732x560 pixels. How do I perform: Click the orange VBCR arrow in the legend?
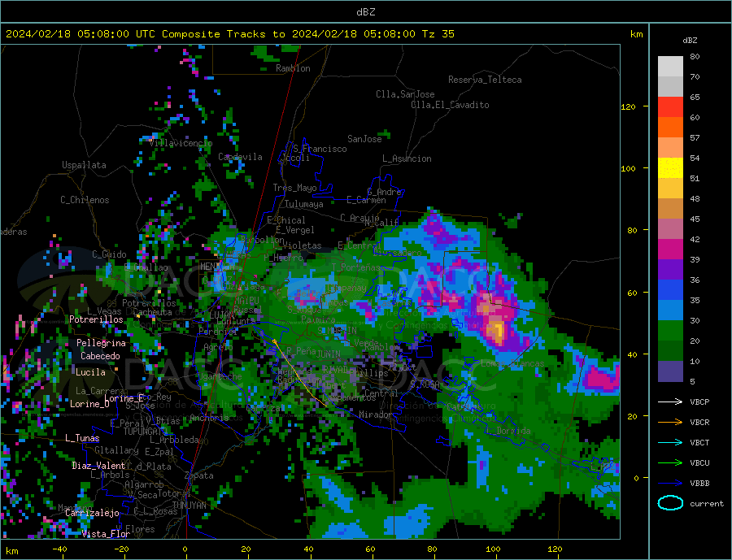[670, 423]
